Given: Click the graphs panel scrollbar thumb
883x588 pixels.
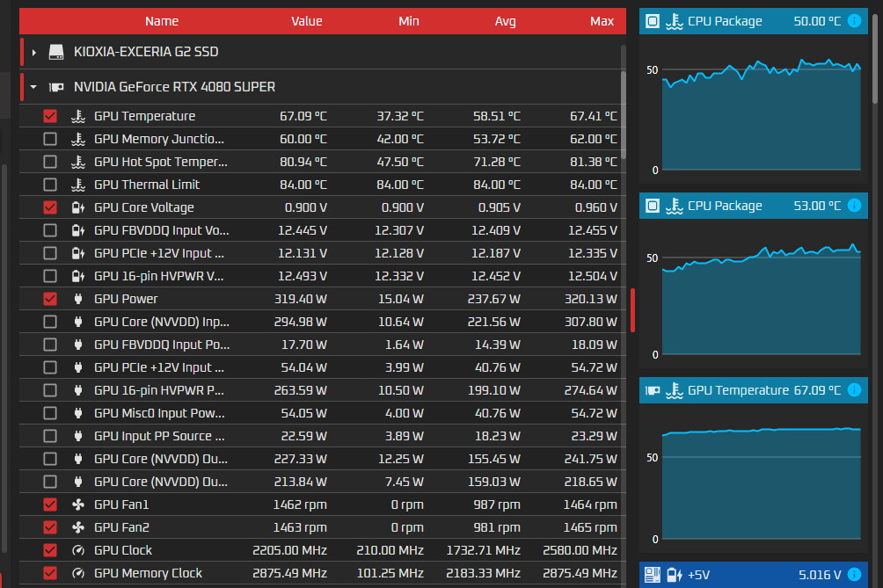Looking at the screenshot, I should click(x=875, y=59).
